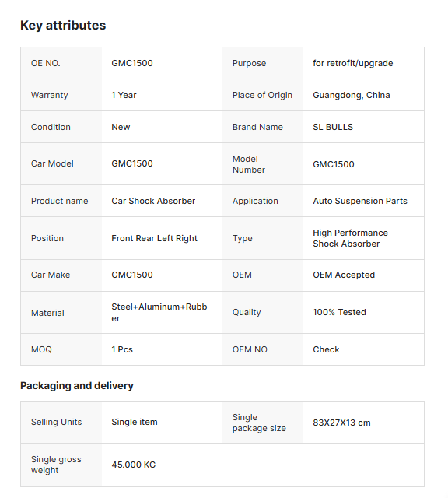Image resolution: width=448 pixels, height=498 pixels.
Task: Select the Model Number GMC1500 value
Action: coord(334,164)
